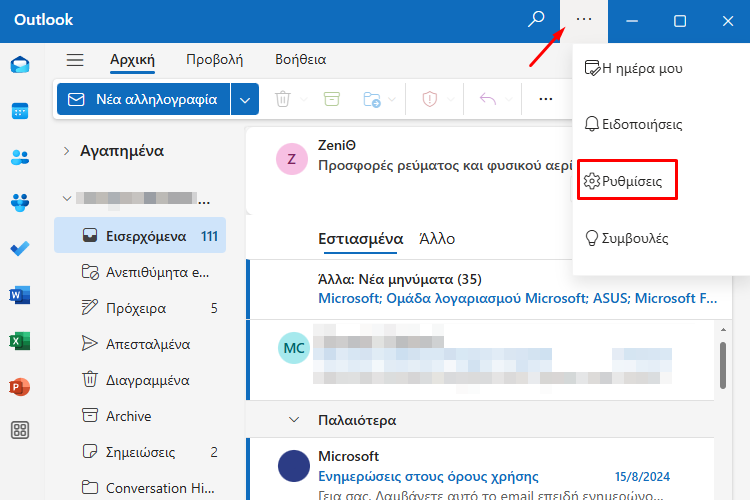Image resolution: width=750 pixels, height=500 pixels.
Task: Open the Conversation History folder
Action: [140, 488]
